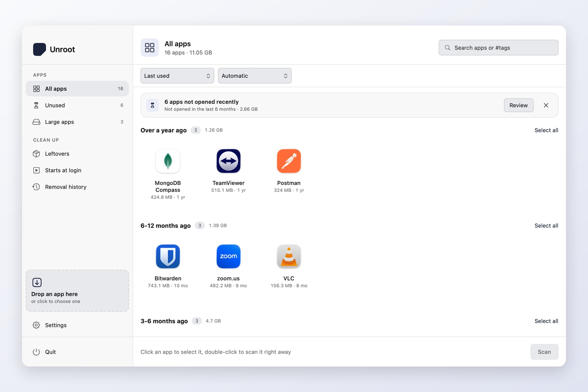588x392 pixels.
Task: Open the Automatic grouping dropdown
Action: tap(255, 76)
